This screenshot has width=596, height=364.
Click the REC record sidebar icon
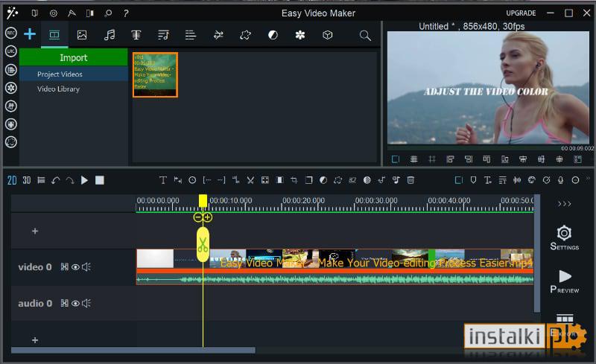11,33
